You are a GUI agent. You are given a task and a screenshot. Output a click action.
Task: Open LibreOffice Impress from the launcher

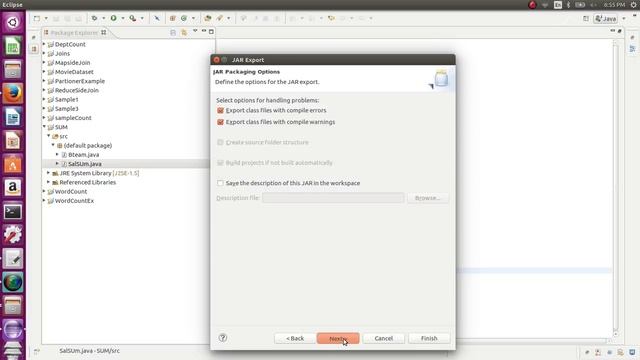pos(13,141)
